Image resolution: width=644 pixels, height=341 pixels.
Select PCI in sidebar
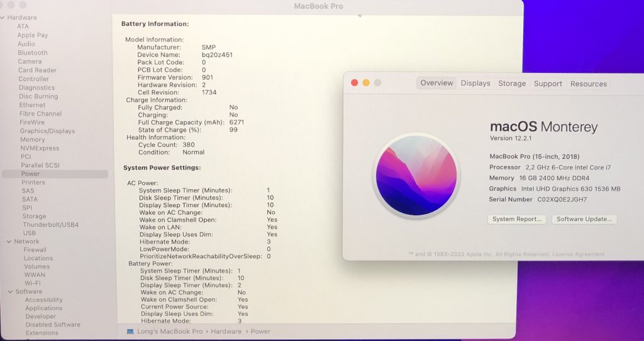[x=26, y=157]
